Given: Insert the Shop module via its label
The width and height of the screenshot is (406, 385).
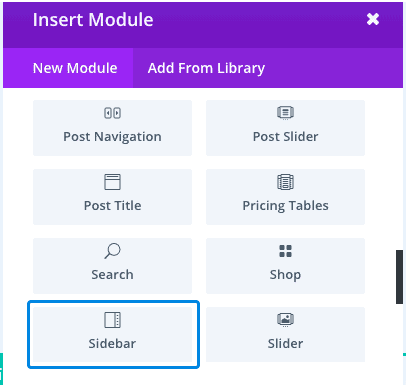Looking at the screenshot, I should coord(285,275).
